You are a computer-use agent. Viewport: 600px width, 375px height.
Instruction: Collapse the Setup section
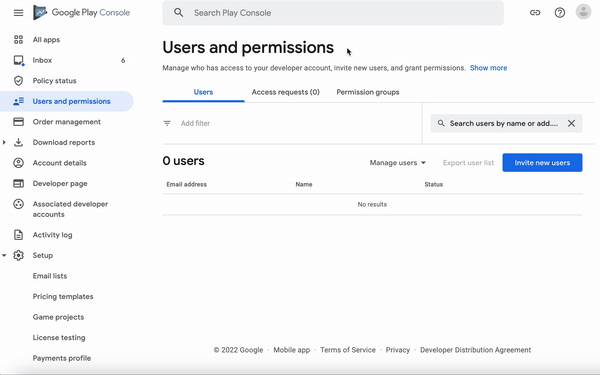tap(4, 255)
